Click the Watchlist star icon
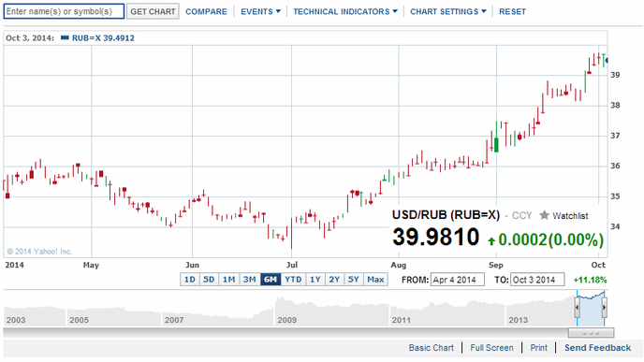 point(544,215)
